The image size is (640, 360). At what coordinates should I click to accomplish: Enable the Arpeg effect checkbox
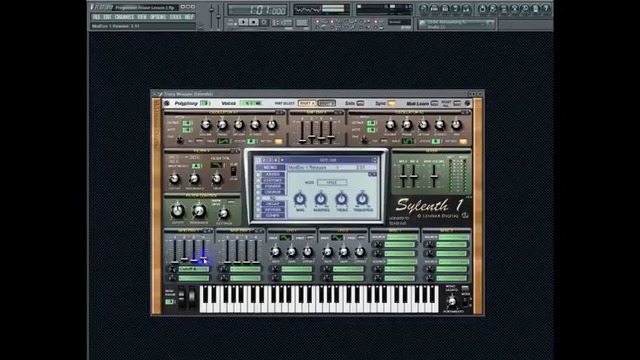point(258,175)
